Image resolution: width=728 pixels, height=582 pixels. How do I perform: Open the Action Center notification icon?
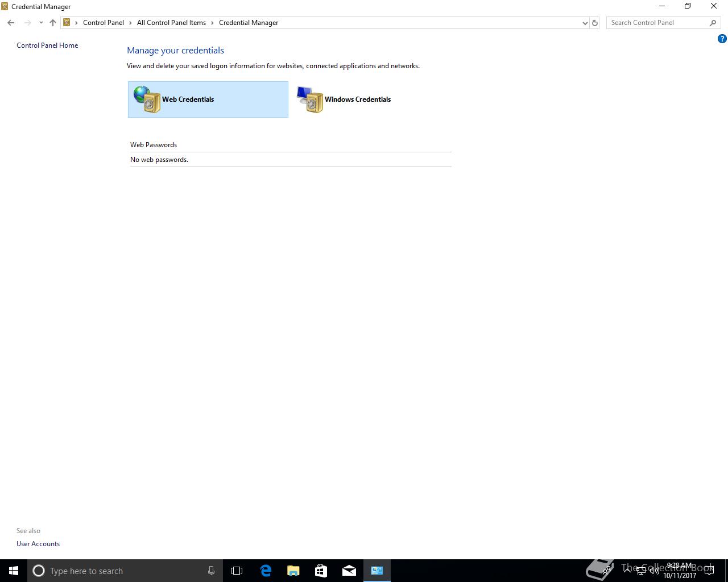[709, 571]
